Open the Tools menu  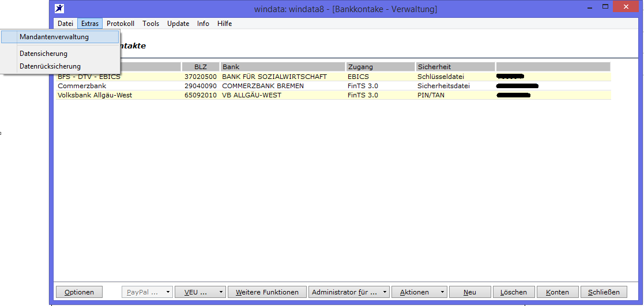pos(150,24)
